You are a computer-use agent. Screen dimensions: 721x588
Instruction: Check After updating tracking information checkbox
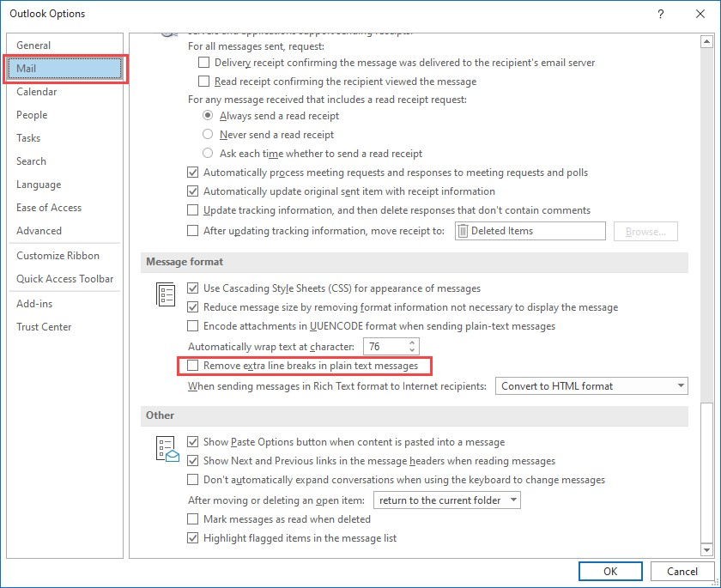(192, 230)
